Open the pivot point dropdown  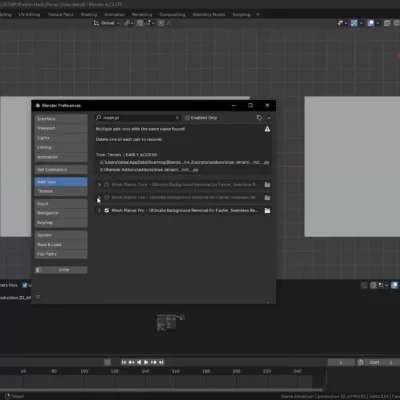(x=128, y=23)
